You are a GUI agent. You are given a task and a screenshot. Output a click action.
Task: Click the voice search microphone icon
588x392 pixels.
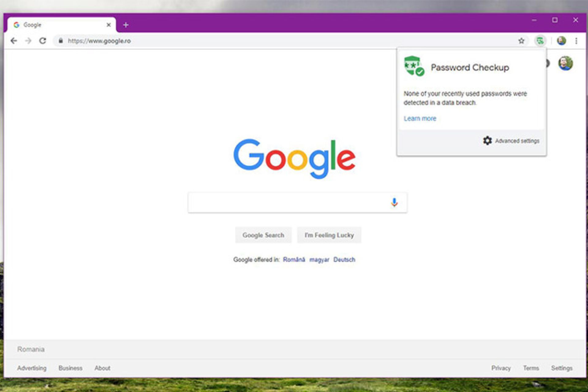[x=394, y=202]
